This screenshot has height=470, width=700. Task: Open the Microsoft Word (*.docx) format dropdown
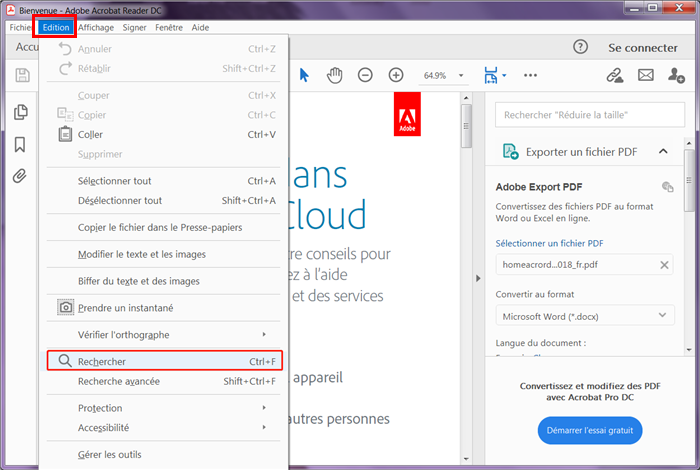pos(585,316)
